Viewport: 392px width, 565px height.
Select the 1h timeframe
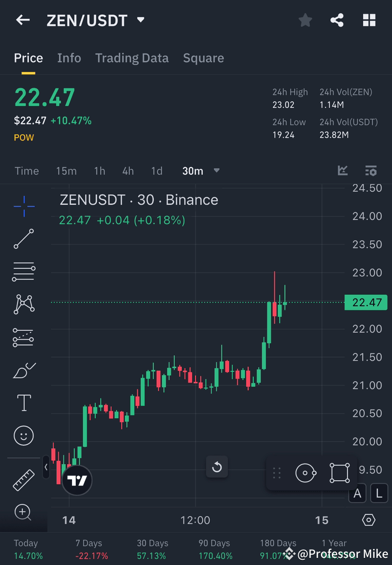point(99,171)
